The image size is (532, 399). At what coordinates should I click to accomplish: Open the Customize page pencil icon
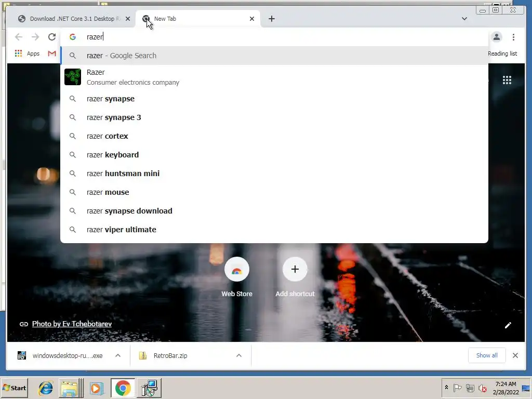coord(508,325)
